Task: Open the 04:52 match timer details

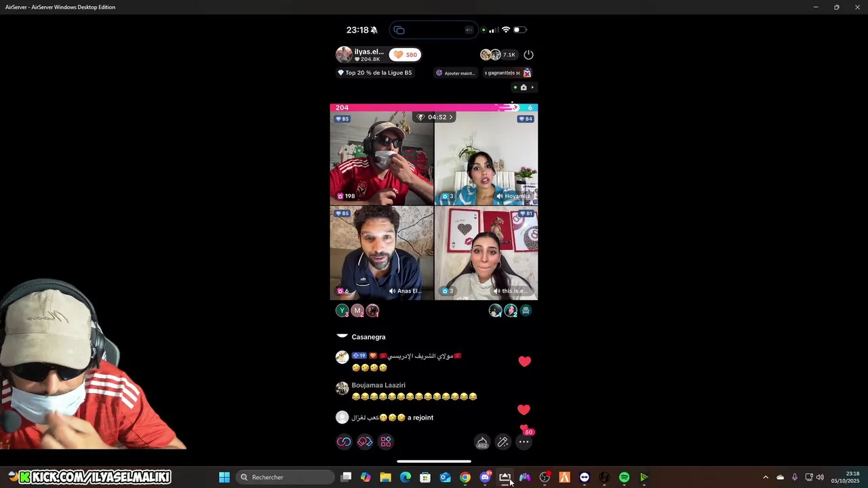Action: [434, 117]
